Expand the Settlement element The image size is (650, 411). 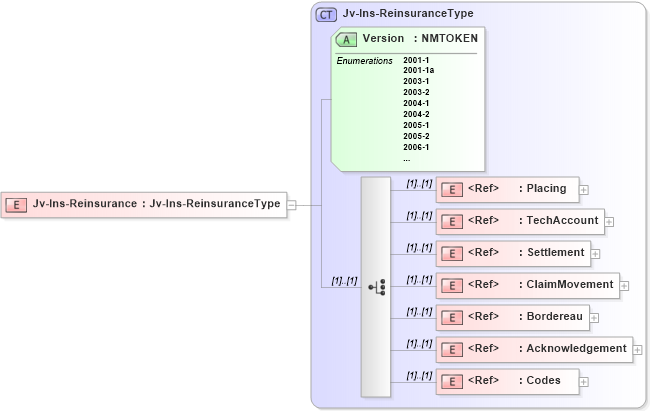click(x=595, y=254)
